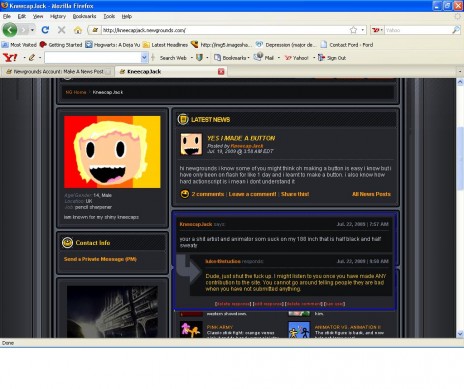
Task: Click Leave a comment! link
Action: [x=252, y=194]
